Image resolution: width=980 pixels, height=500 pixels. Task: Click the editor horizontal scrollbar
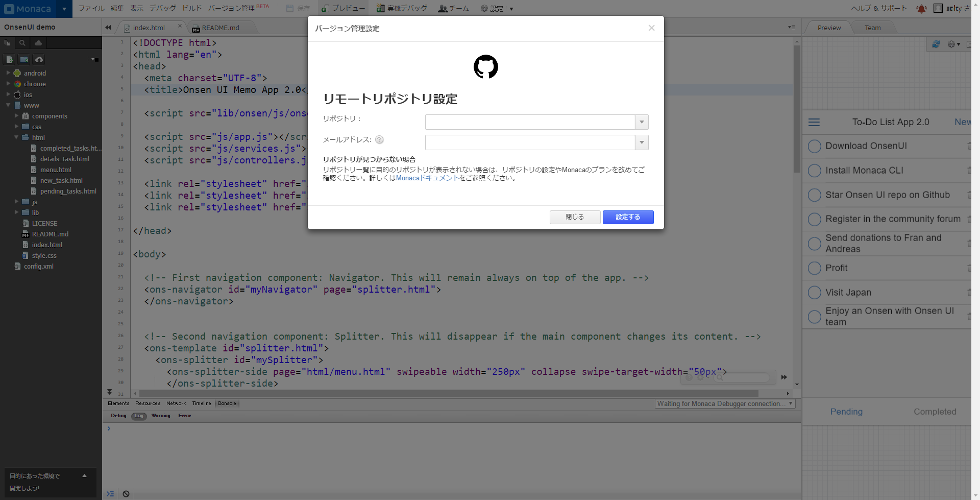coord(449,394)
